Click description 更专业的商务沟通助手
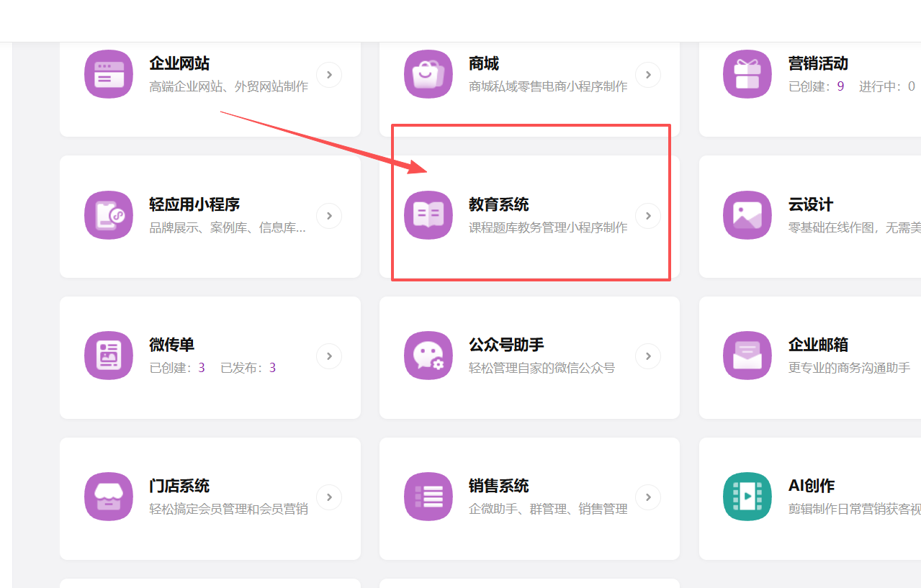The height and width of the screenshot is (588, 921). (x=849, y=368)
